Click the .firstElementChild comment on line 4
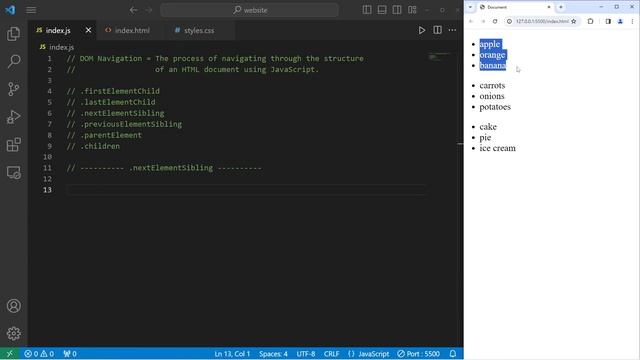The image size is (640, 360). pos(113,91)
